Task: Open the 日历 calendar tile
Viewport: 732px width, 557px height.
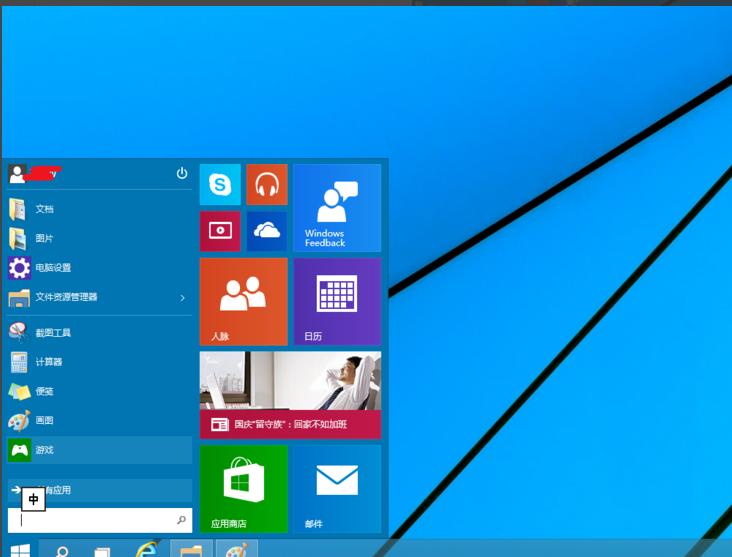Action: 337,301
